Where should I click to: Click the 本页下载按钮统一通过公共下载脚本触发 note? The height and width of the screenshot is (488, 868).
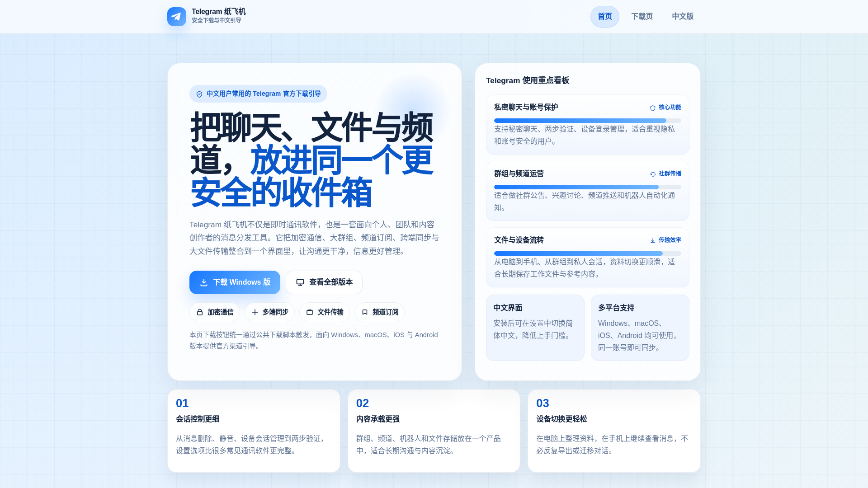tap(314, 341)
